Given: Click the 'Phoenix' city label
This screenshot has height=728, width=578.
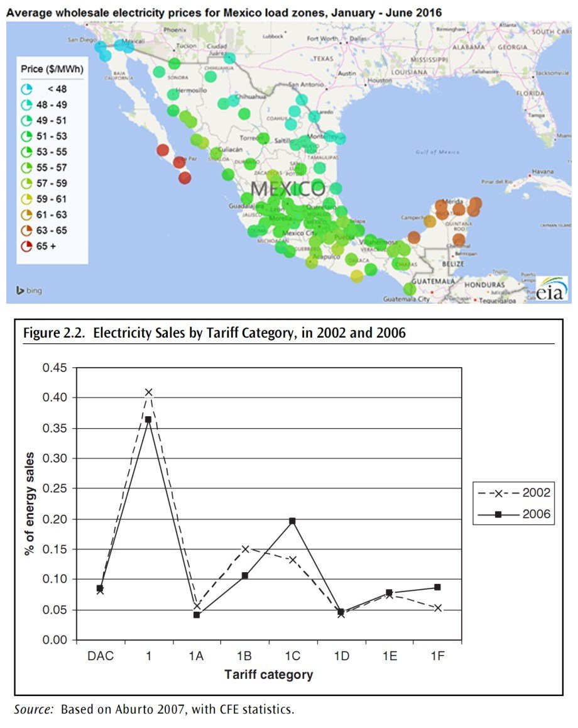Looking at the screenshot, I should [x=175, y=30].
